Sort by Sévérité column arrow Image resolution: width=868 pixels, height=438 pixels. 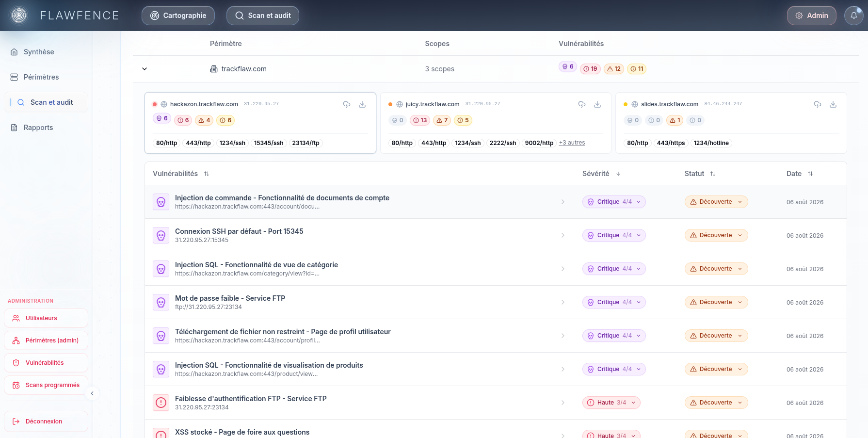click(618, 174)
